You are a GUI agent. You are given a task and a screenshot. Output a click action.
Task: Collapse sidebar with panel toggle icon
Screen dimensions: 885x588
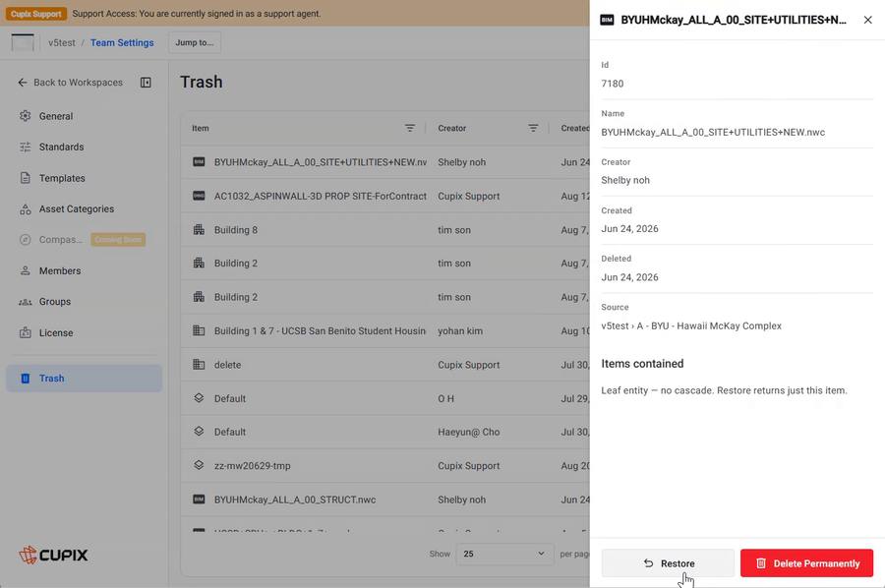[146, 83]
